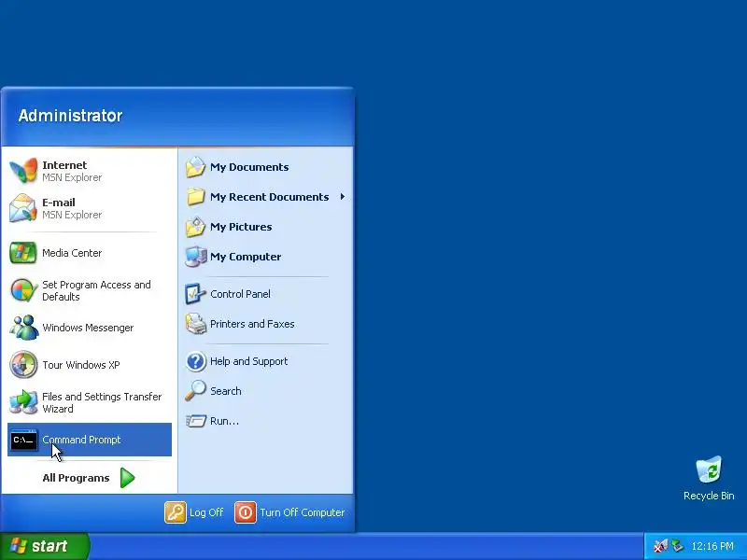Choose Run... from the start menu
The width and height of the screenshot is (747, 560).
266,421
